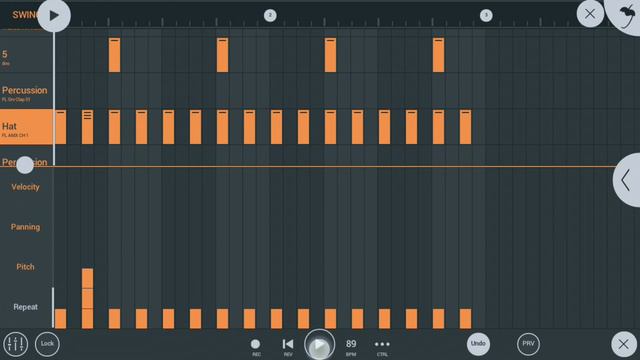Dismiss panel with bottom-right X button
This screenshot has width=640, height=360.
pos(623,344)
